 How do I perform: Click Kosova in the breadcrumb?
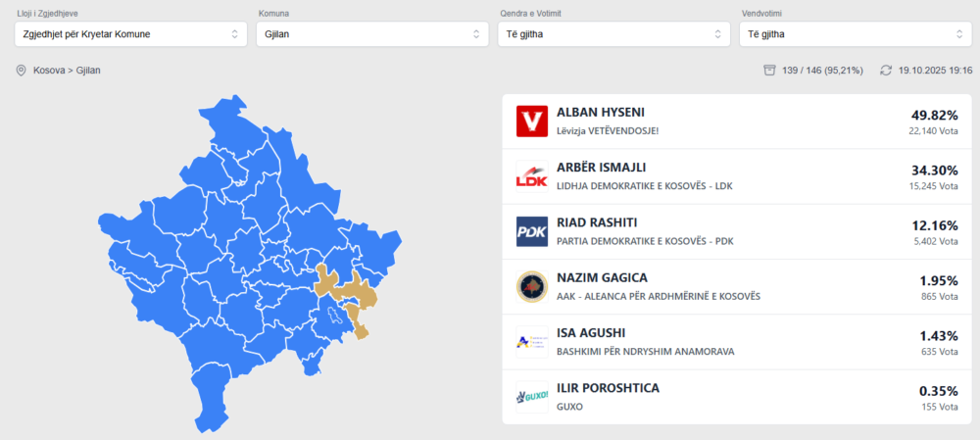pyautogui.click(x=49, y=71)
